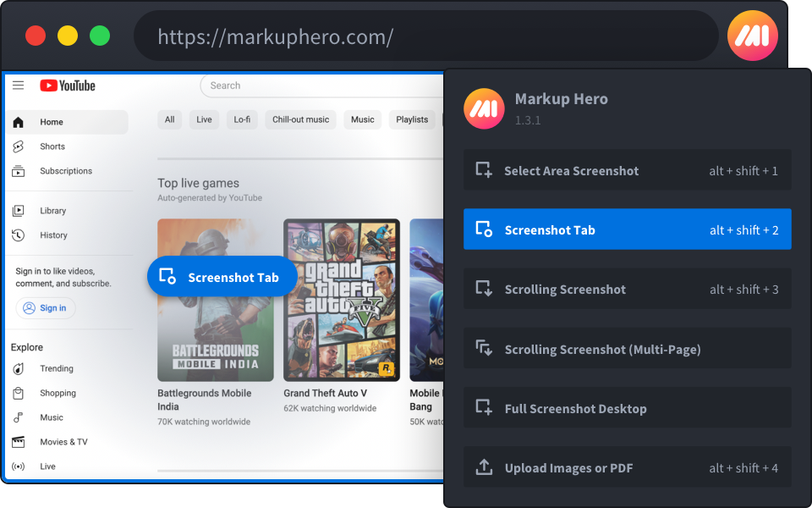Click the YouTube logo
The width and height of the screenshot is (812, 508).
(68, 86)
